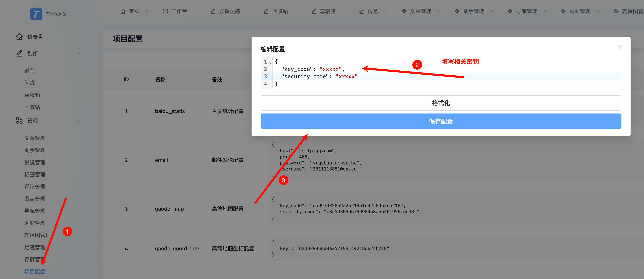Open 项目配置 in the sidebar
The width and height of the screenshot is (644, 279).
[35, 271]
